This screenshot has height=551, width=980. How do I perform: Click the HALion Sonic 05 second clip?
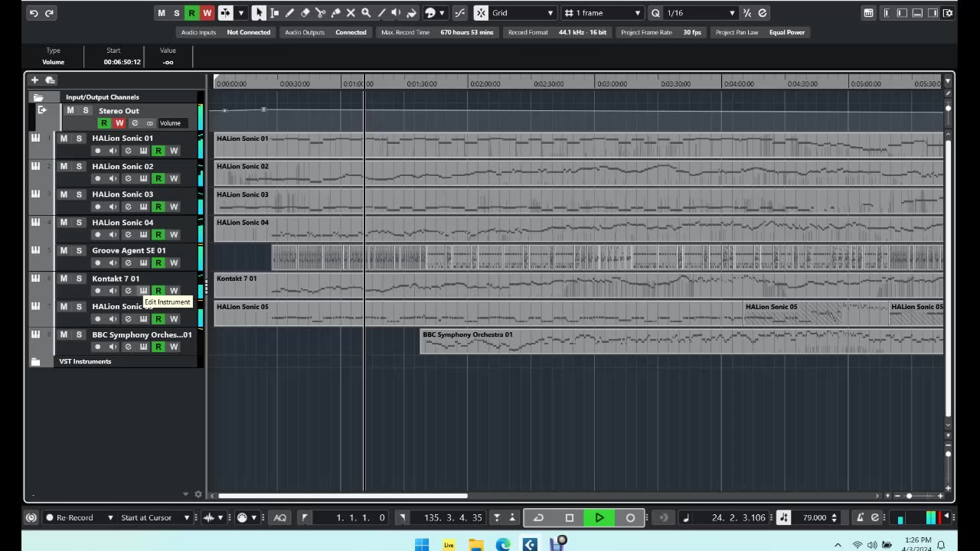815,313
